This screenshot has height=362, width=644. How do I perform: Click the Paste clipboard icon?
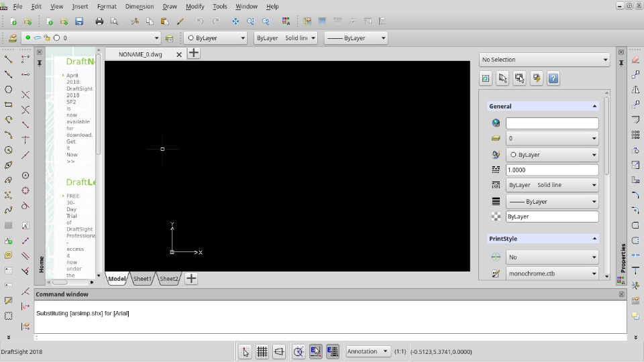(164, 21)
